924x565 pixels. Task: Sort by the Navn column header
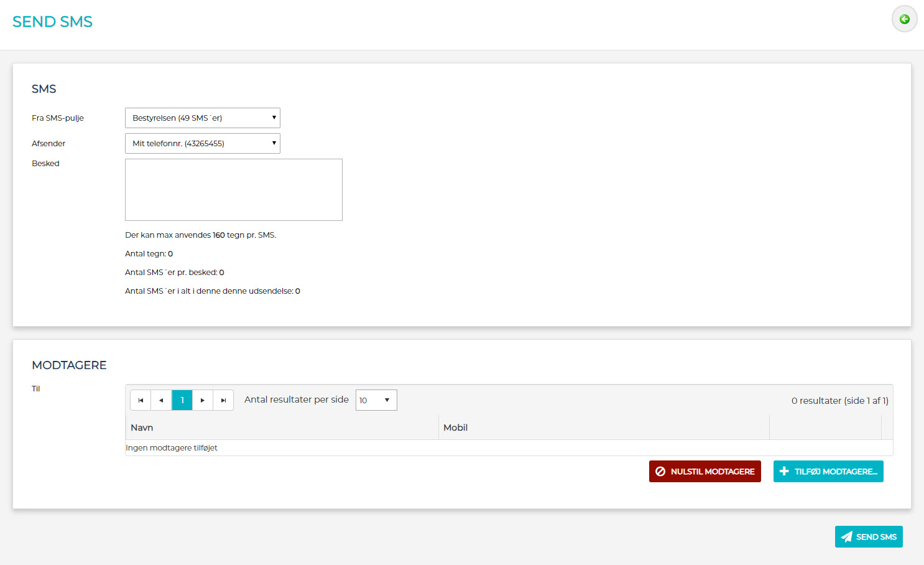click(142, 427)
